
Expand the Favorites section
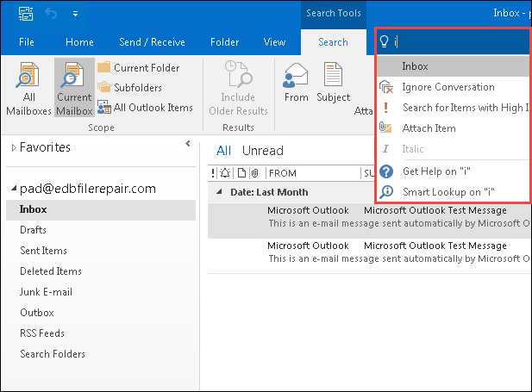14,148
